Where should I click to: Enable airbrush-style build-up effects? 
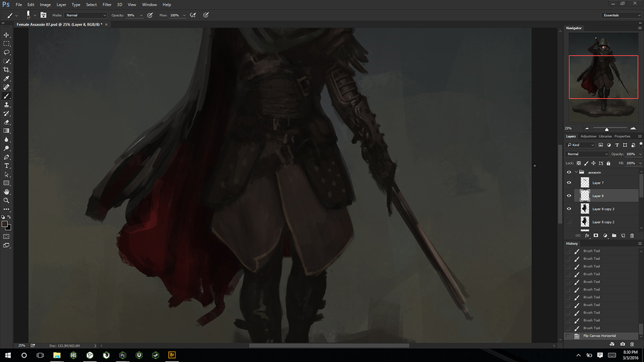pos(192,15)
